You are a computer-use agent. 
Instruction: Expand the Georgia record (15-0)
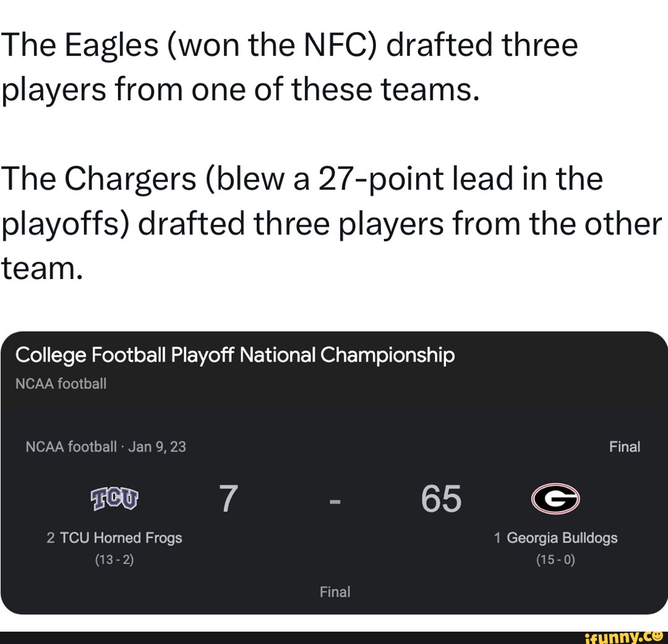[x=555, y=559]
